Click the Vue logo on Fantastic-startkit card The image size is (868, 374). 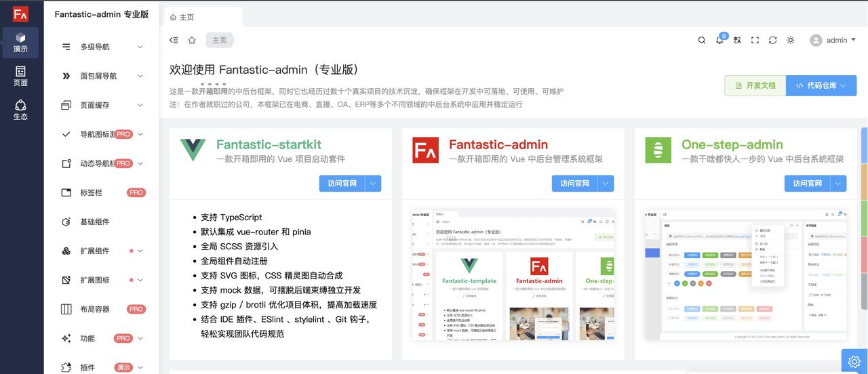[193, 150]
